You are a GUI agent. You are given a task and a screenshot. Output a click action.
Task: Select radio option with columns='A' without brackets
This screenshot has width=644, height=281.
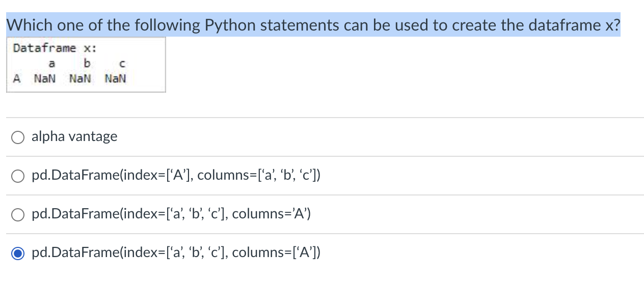pyautogui.click(x=18, y=215)
